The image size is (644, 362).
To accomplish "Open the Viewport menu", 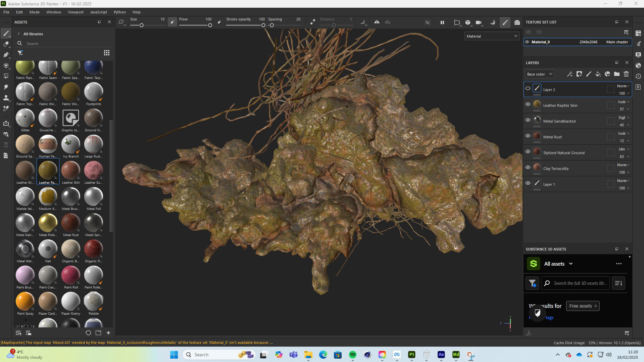I will click(x=76, y=12).
